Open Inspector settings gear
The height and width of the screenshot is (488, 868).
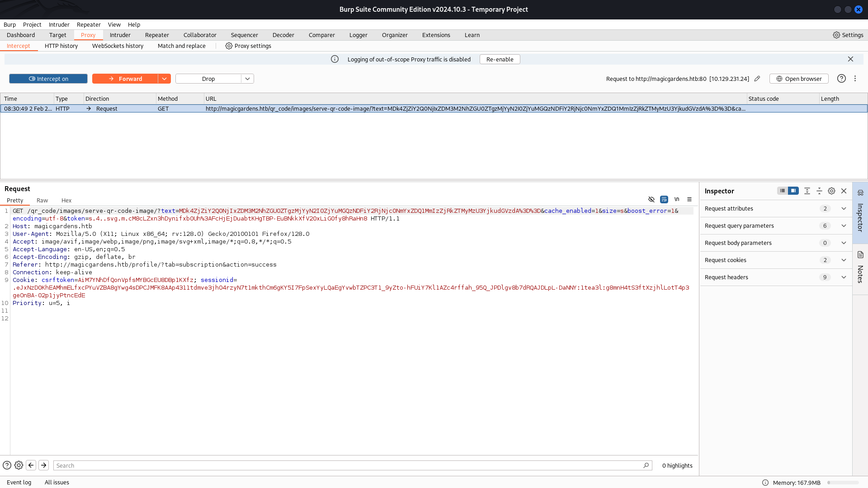point(831,191)
